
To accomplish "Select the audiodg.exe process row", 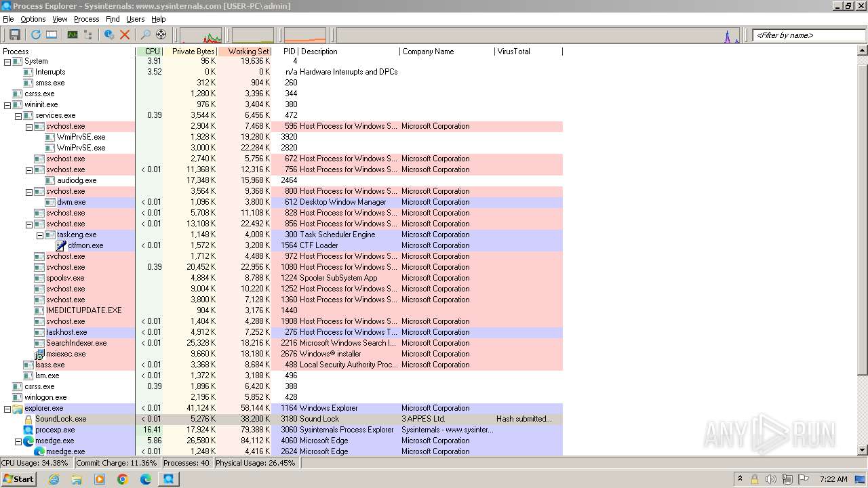I will click(x=281, y=180).
